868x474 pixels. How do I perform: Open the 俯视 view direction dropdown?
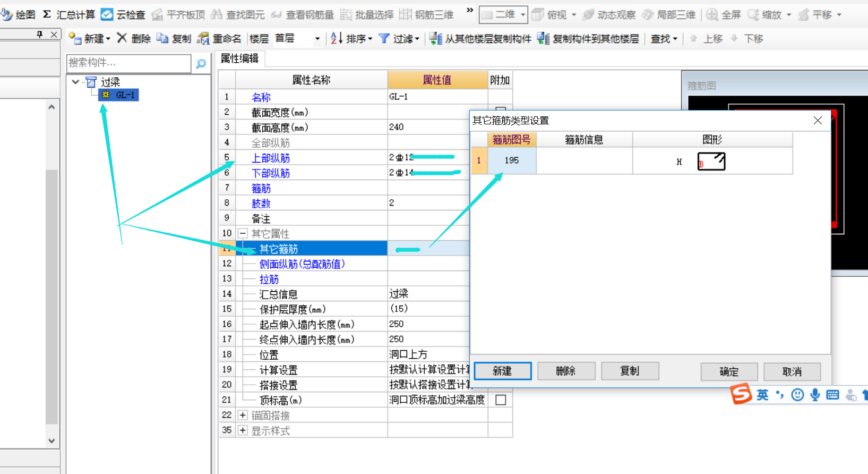point(574,15)
